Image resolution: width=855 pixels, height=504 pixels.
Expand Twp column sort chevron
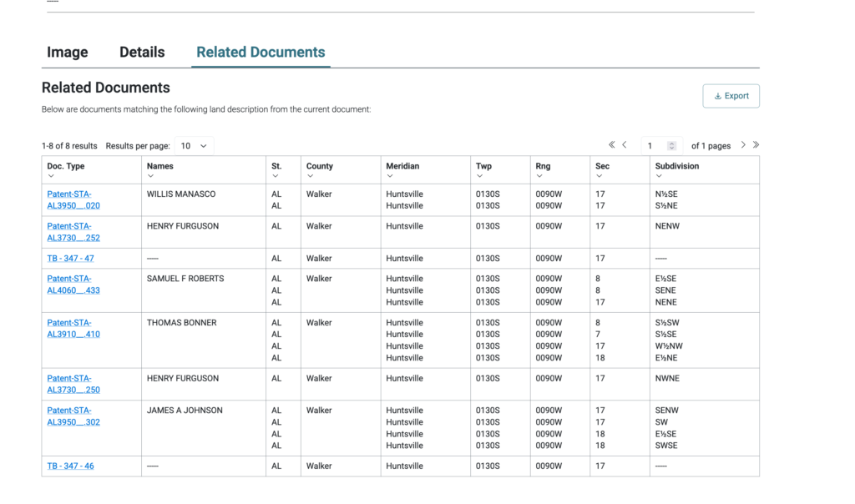479,176
